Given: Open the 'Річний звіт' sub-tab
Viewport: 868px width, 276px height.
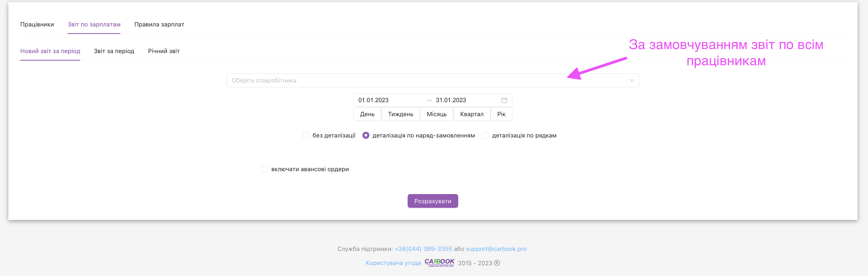Looking at the screenshot, I should [x=164, y=51].
